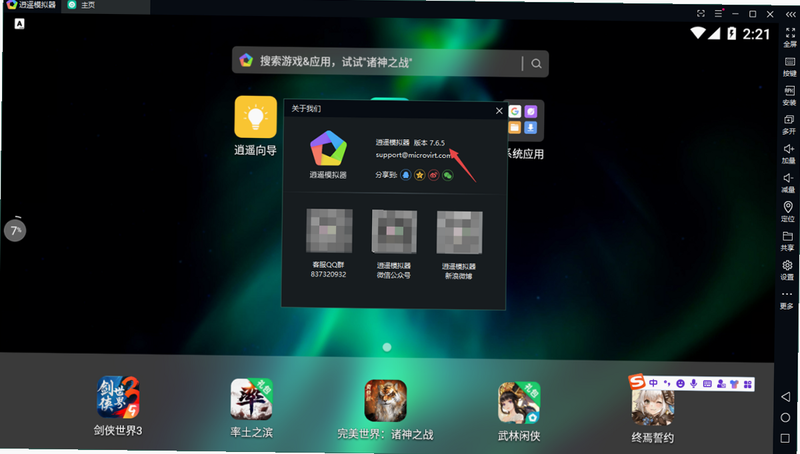Launch 剑侠世界3 game
800x454 pixels.
[x=118, y=397]
